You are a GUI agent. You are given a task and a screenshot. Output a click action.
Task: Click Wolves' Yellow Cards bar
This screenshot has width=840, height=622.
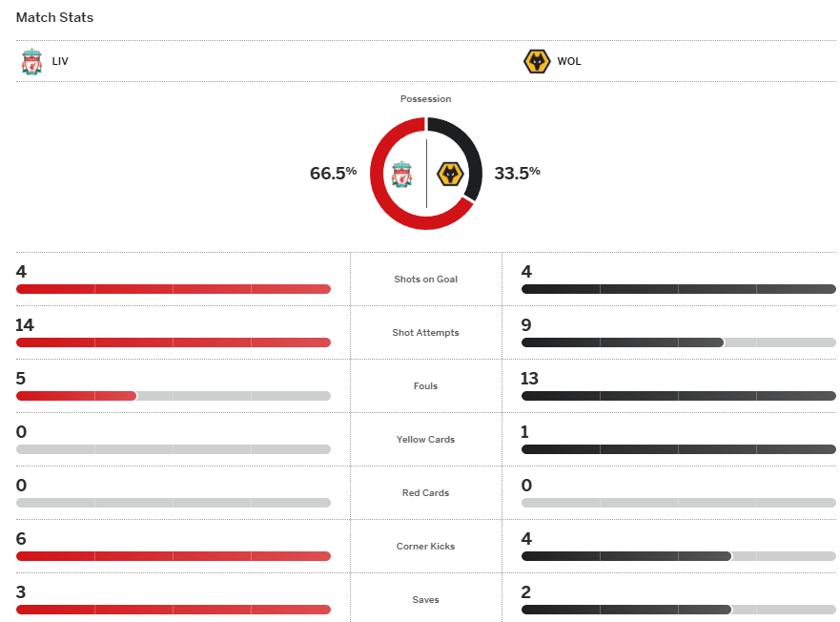(x=678, y=449)
